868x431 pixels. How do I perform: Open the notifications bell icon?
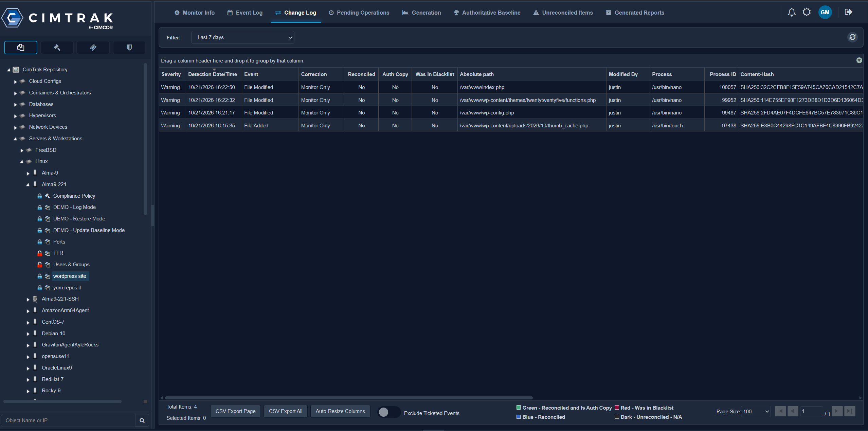pyautogui.click(x=792, y=12)
